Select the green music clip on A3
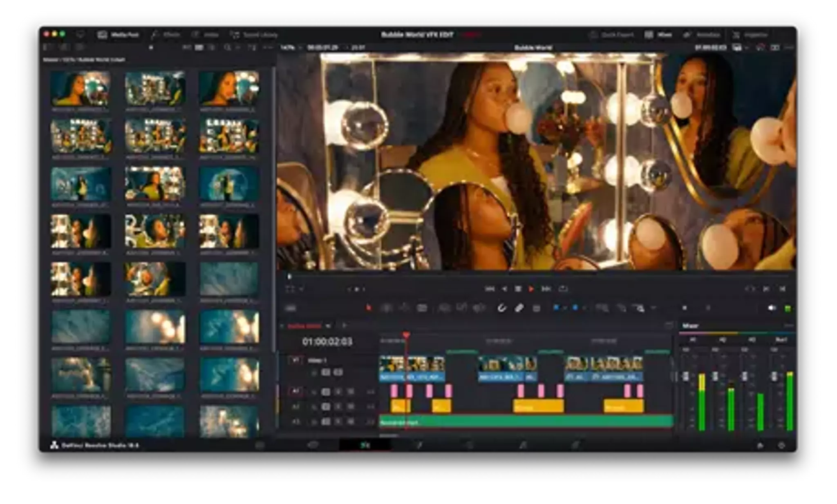This screenshot has height=504, width=837. point(526,422)
